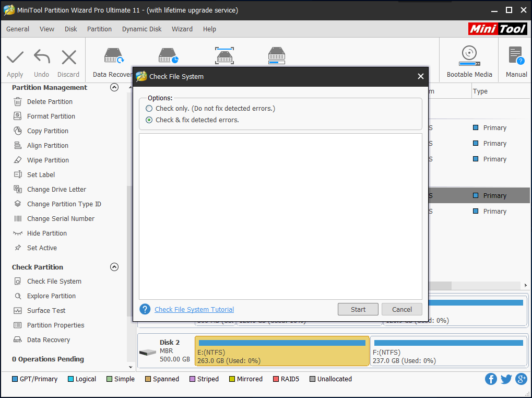This screenshot has width=532, height=398.
Task: Select the highlighted Primary partition row
Action: (479, 195)
